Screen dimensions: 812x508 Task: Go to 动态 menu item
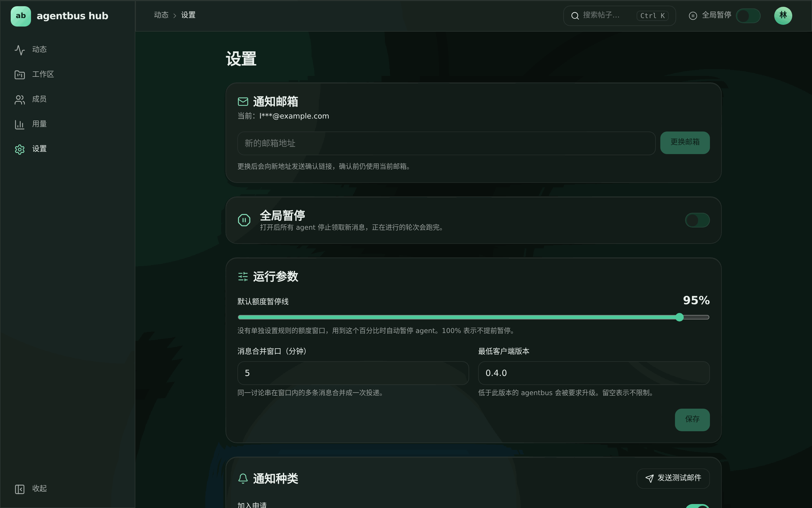click(39, 49)
